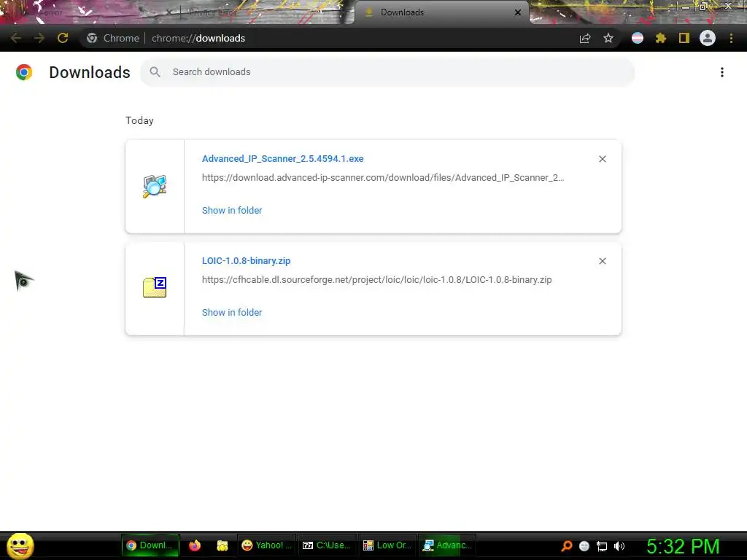Switch to the Low Or... taskbar window
The width and height of the screenshot is (747, 560).
point(387,545)
